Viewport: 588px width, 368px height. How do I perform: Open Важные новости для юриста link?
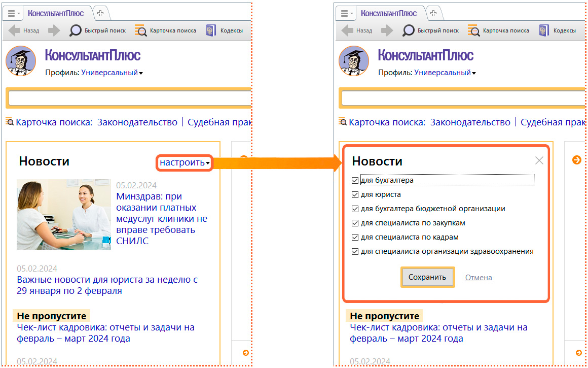107,285
